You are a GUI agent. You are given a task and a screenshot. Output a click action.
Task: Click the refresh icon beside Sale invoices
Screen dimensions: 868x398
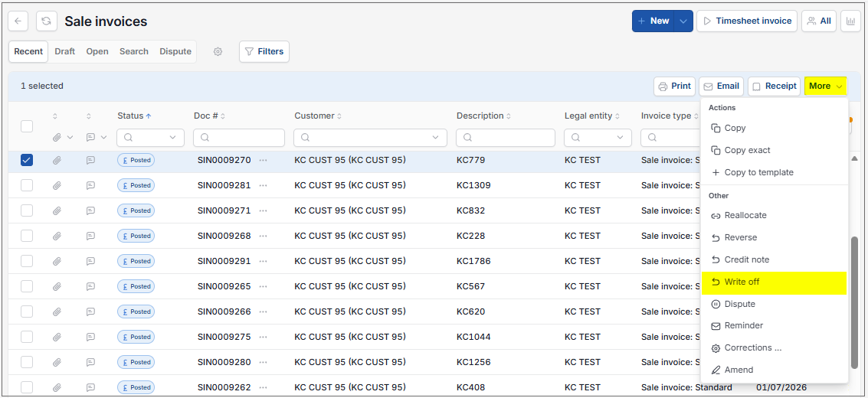tap(47, 21)
